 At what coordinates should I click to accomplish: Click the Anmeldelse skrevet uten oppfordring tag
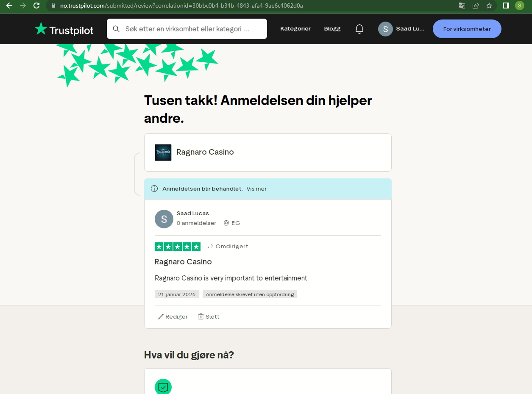250,294
